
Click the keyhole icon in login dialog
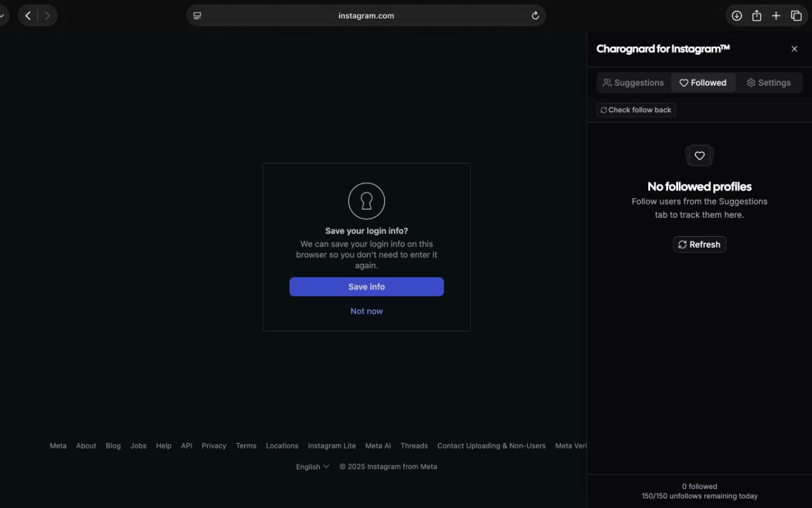point(367,201)
